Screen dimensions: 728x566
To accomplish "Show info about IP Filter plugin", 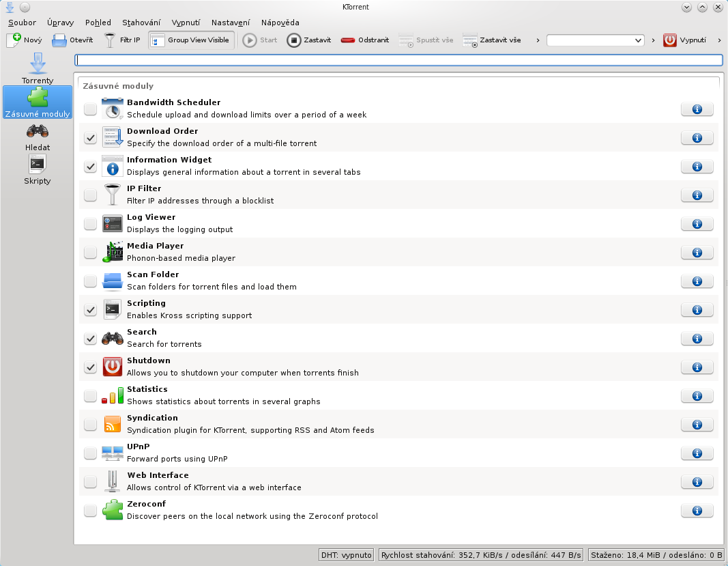I will tap(697, 195).
